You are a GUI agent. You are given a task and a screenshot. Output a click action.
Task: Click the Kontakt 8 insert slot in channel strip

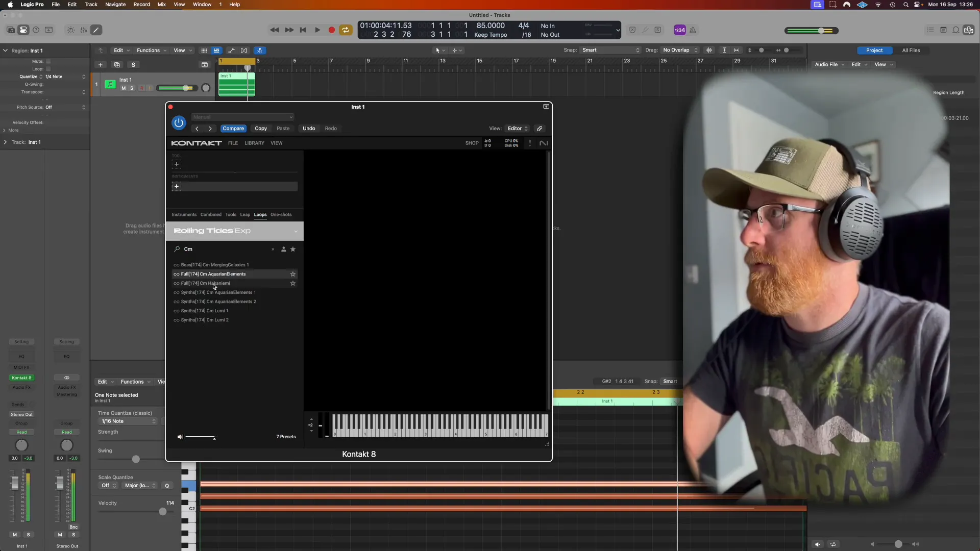pyautogui.click(x=21, y=378)
